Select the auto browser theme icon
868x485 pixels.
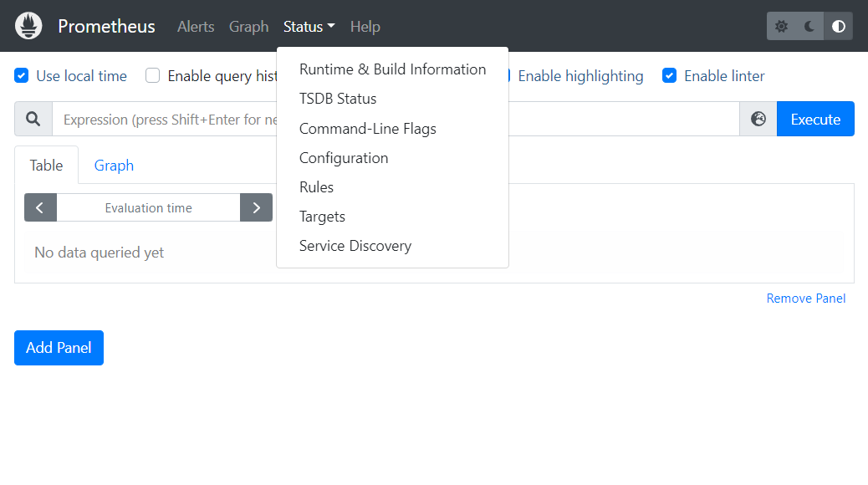pyautogui.click(x=838, y=26)
